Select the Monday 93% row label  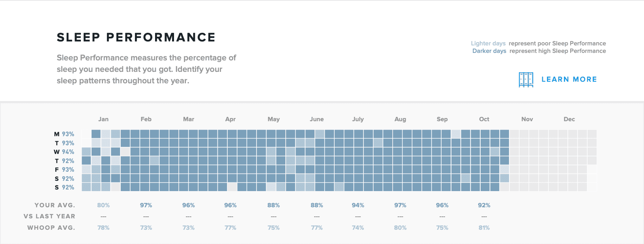coord(65,134)
